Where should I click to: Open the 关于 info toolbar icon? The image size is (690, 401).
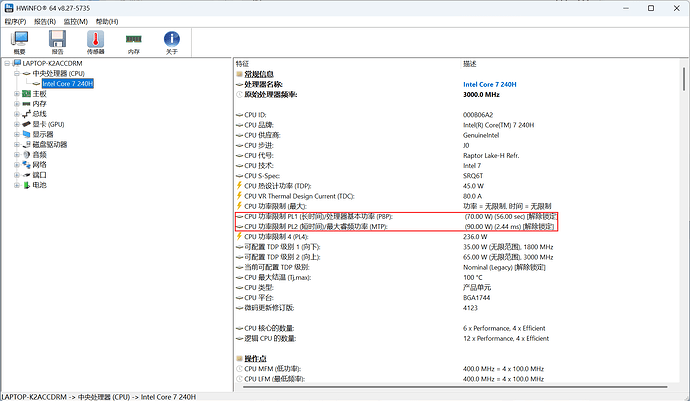171,40
